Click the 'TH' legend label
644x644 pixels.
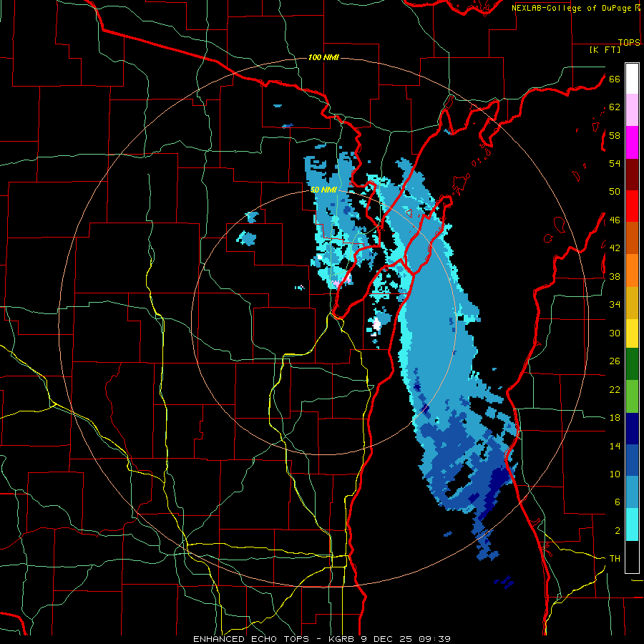click(x=615, y=559)
